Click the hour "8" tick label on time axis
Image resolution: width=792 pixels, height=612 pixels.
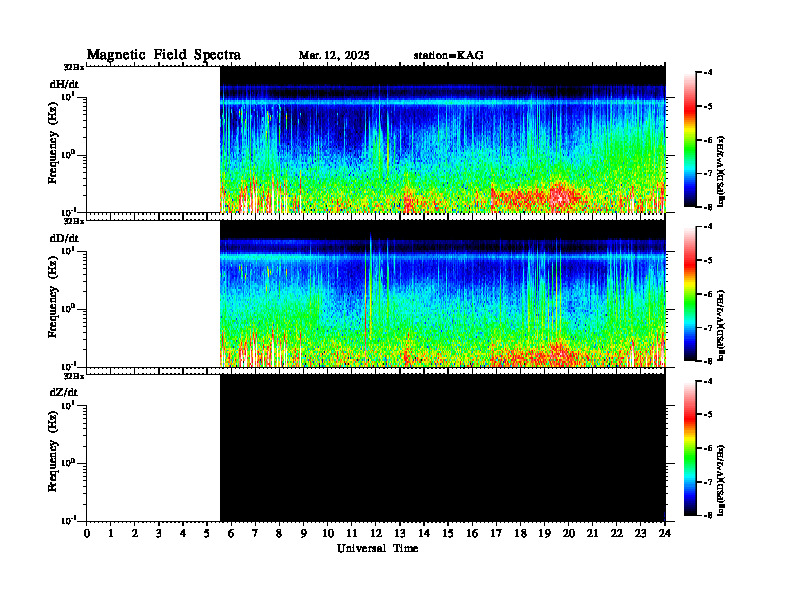click(279, 534)
